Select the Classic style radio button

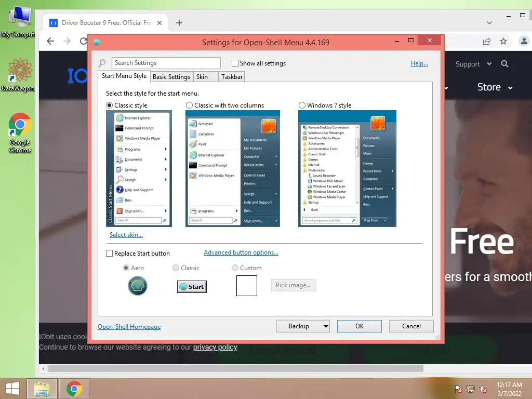tap(109, 105)
